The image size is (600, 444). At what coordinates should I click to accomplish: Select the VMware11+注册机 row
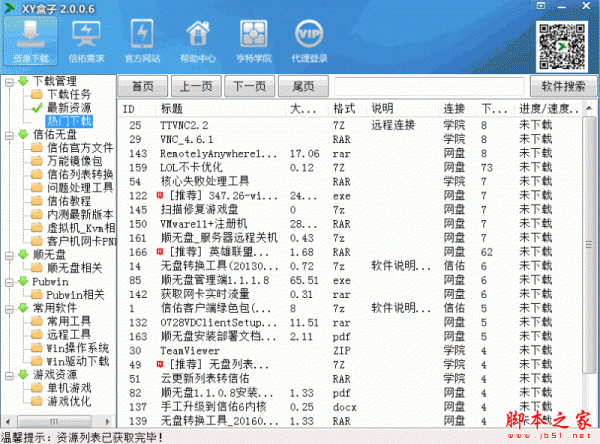pyautogui.click(x=350, y=224)
